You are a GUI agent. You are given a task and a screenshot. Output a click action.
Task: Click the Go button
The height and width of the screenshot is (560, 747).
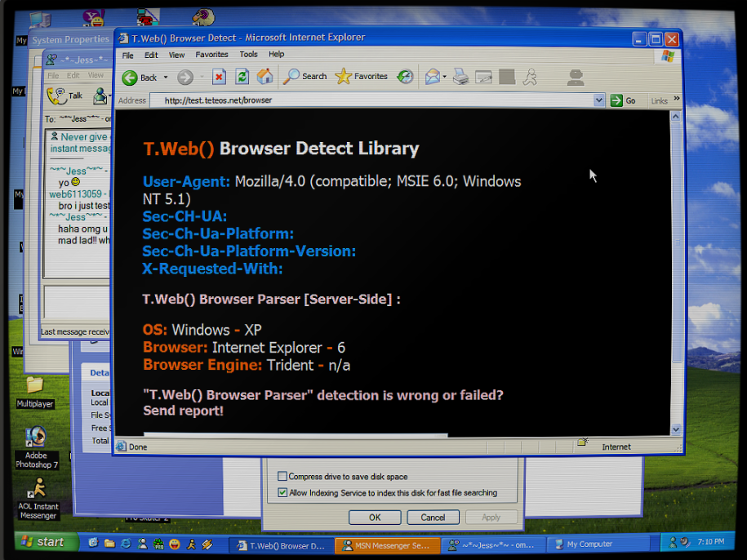623,100
